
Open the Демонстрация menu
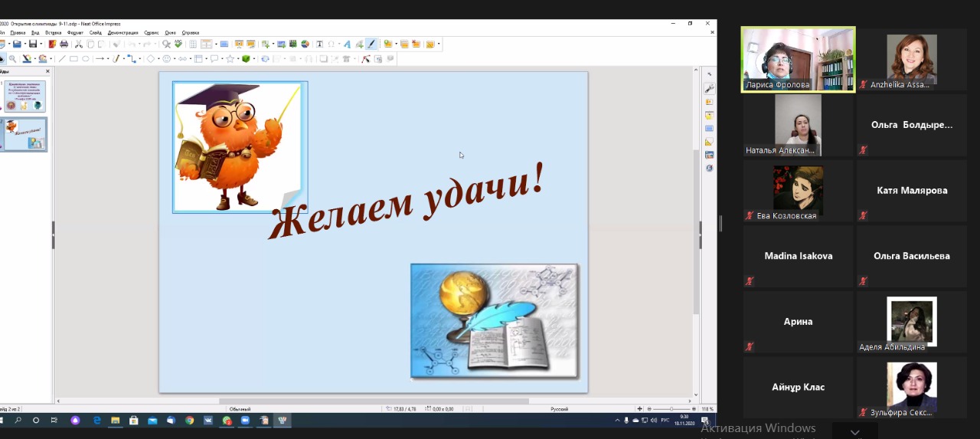[122, 33]
